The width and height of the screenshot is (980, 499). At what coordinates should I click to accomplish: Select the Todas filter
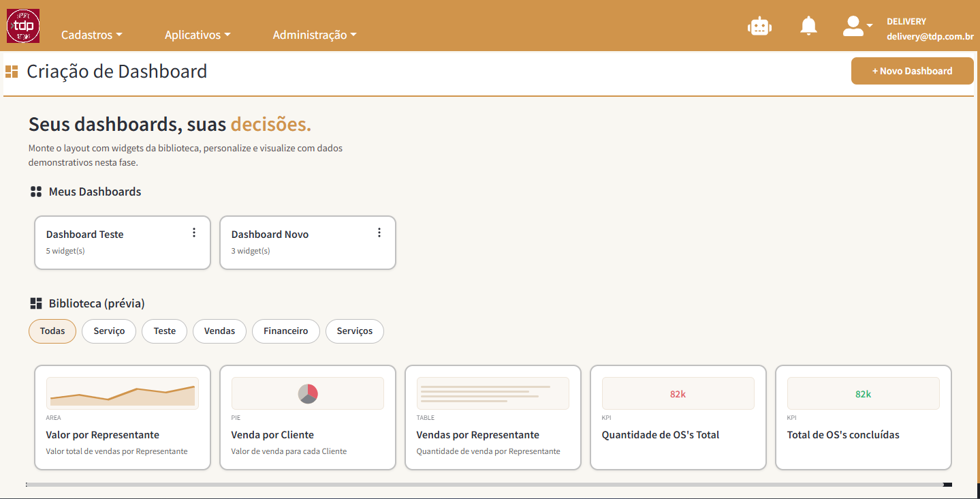tap(52, 331)
